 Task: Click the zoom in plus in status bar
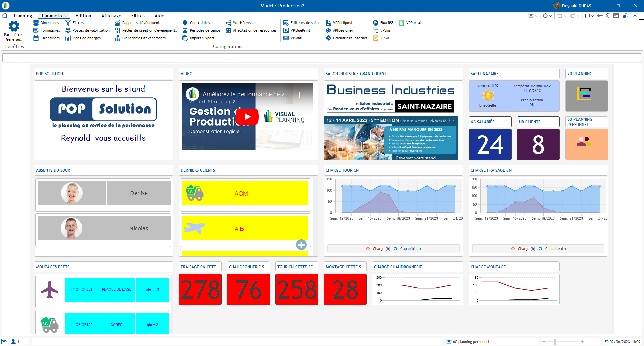click(x=583, y=342)
